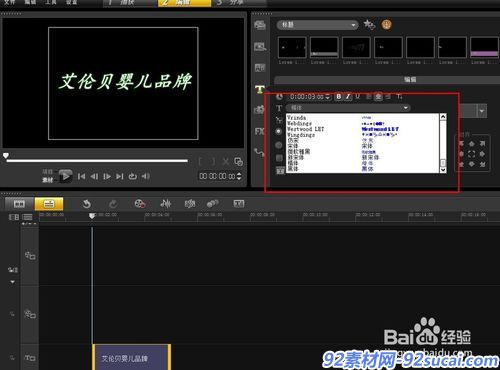This screenshot has width=500, height=370.
Task: Align the title text center
Action: click(x=378, y=97)
